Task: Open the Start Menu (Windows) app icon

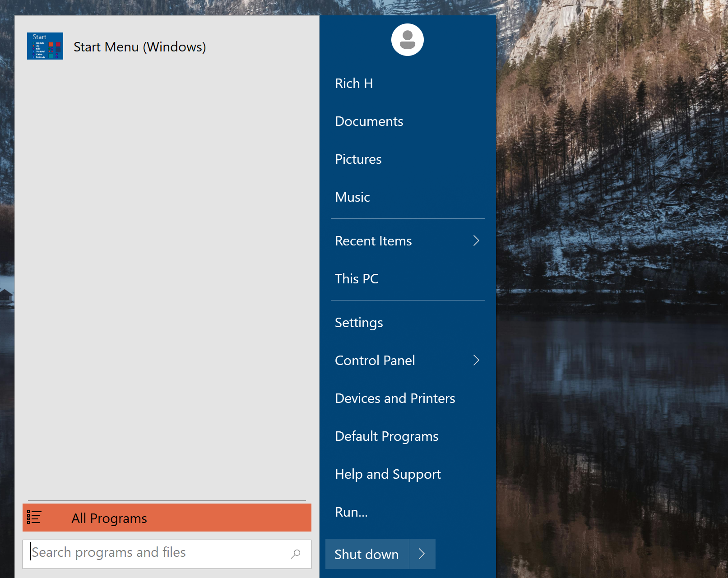Action: point(45,46)
